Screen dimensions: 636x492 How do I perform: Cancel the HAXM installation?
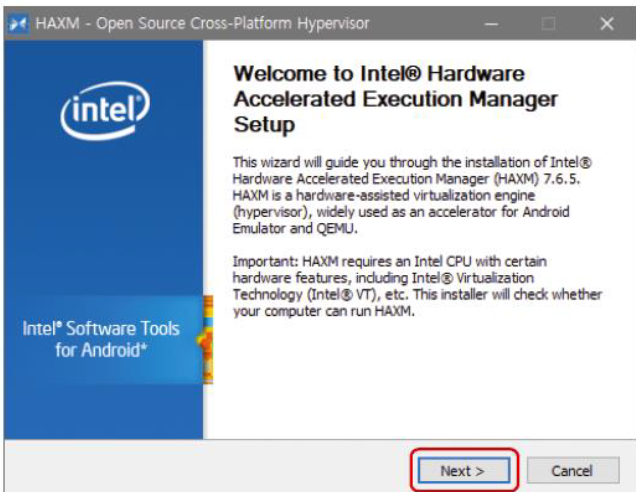coord(573,471)
